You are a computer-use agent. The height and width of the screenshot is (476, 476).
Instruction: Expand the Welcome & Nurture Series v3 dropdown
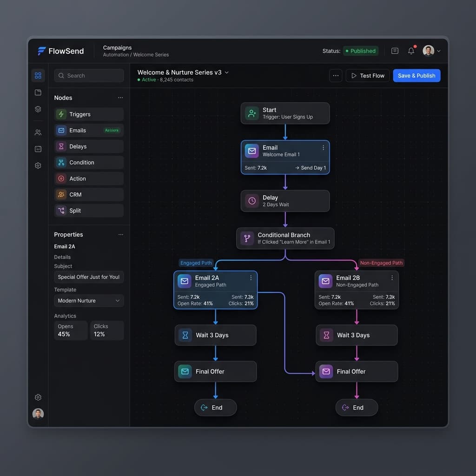(227, 73)
